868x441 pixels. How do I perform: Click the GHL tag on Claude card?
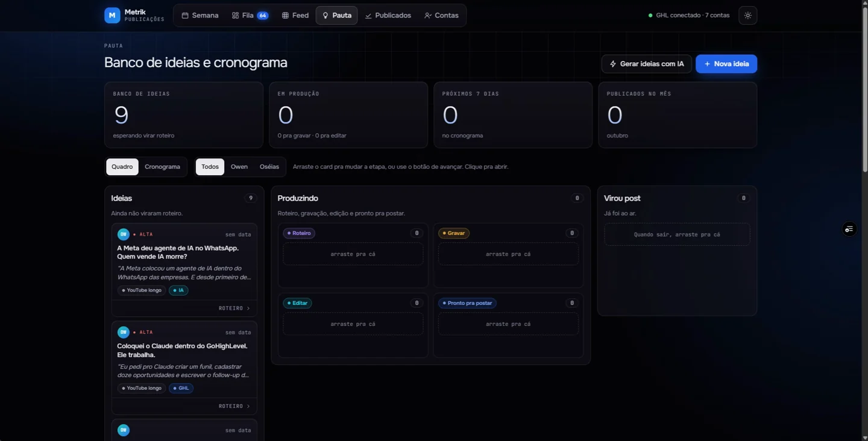(x=181, y=388)
